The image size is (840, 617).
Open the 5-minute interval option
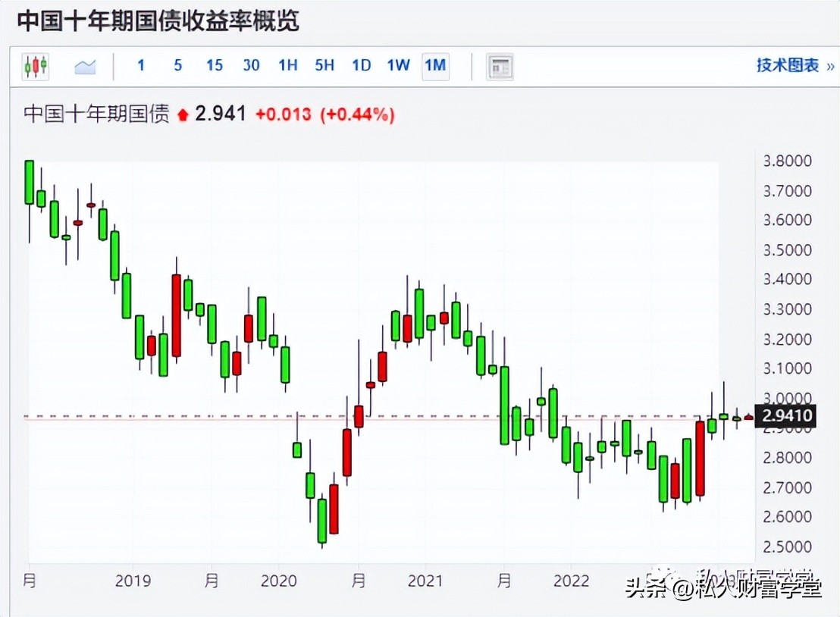tap(177, 67)
